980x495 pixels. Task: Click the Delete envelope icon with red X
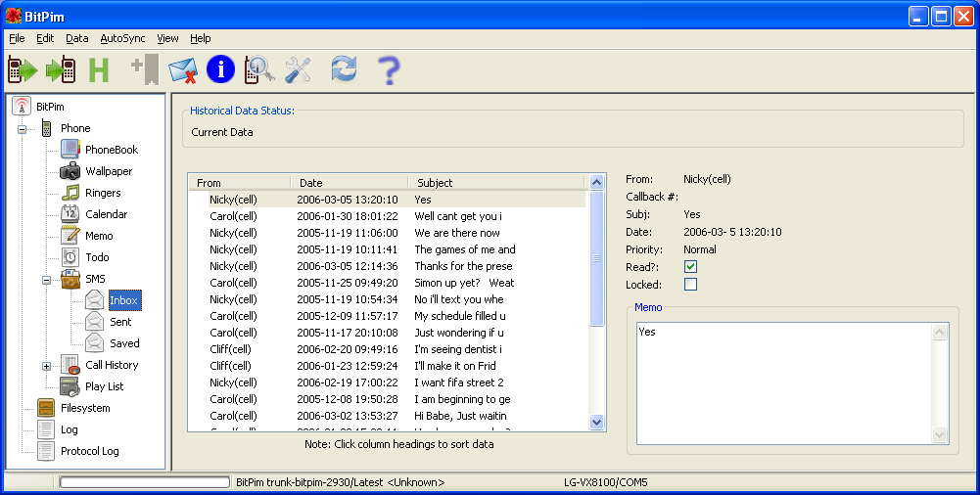pyautogui.click(x=183, y=69)
